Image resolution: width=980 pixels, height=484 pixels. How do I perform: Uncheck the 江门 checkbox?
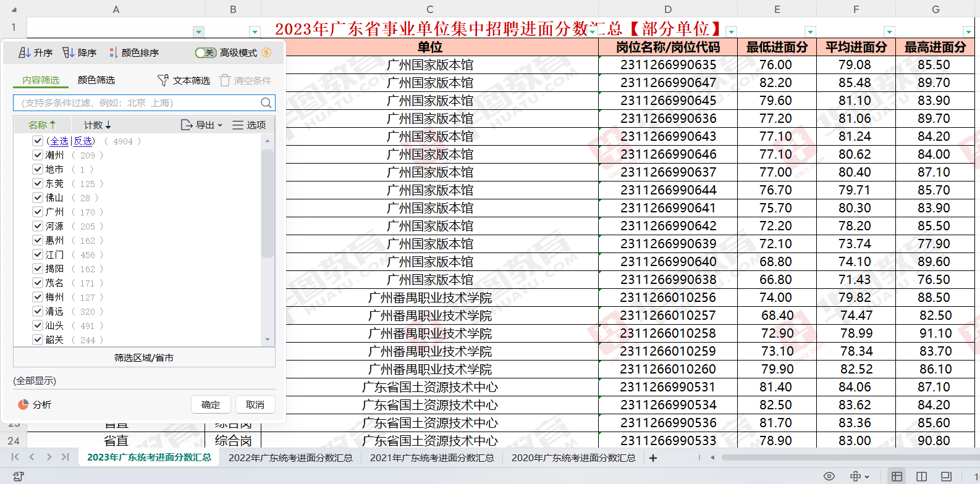tap(38, 254)
